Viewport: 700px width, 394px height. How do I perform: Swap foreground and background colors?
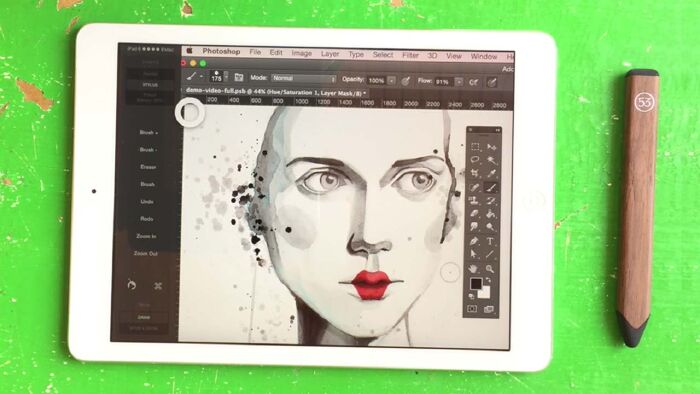click(488, 281)
